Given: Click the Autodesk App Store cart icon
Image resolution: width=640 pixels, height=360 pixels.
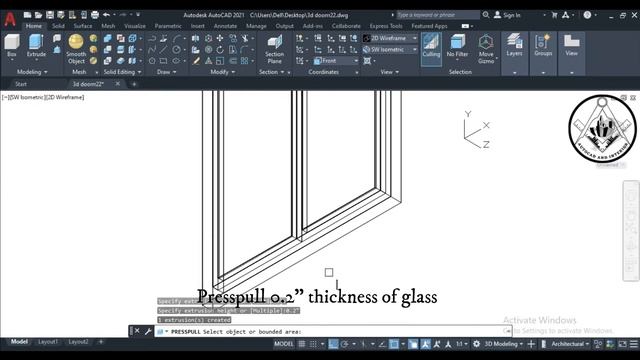Looking at the screenshot, I should [554, 15].
